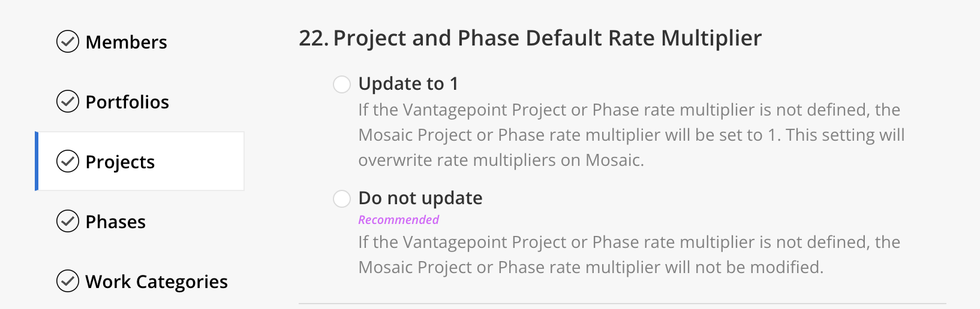980x309 pixels.
Task: Click the blue indicator bar on Projects
Action: pos(37,161)
